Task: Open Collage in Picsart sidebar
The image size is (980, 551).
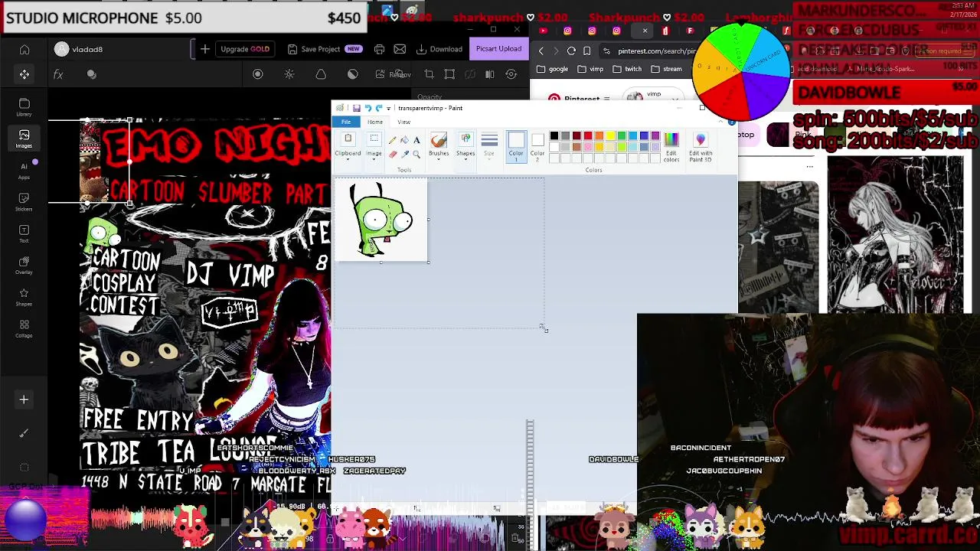Action: pyautogui.click(x=24, y=328)
